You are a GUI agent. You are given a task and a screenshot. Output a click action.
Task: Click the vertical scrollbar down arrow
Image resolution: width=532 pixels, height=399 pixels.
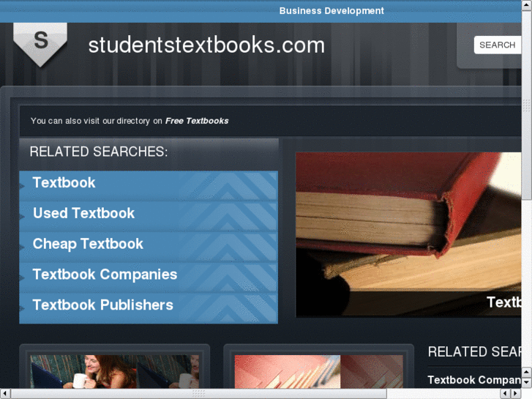(527, 382)
